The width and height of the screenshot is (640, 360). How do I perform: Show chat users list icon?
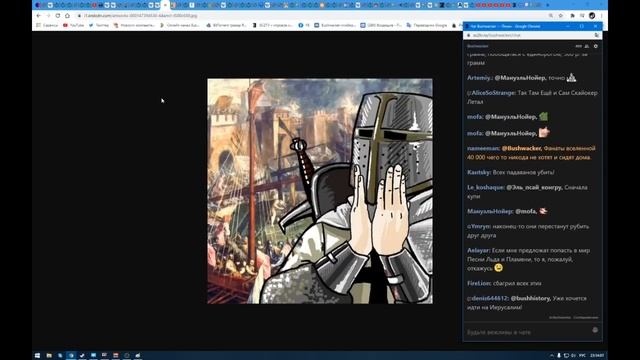coord(587,46)
